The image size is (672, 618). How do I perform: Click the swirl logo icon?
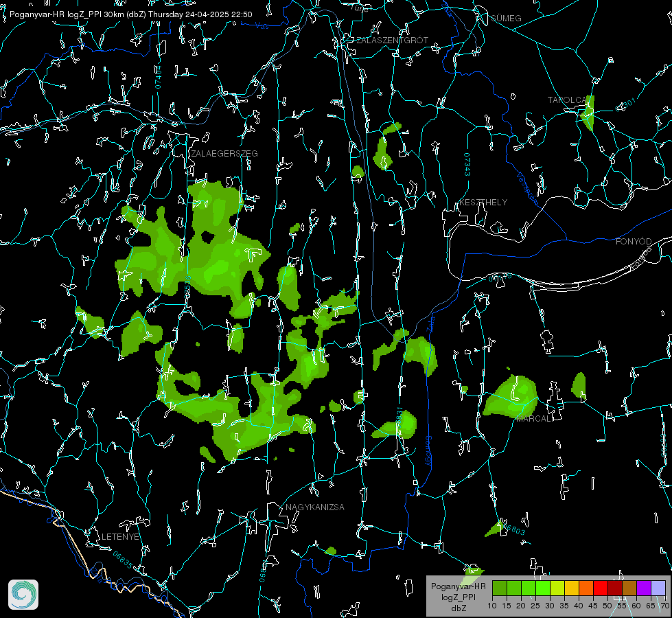click(23, 595)
